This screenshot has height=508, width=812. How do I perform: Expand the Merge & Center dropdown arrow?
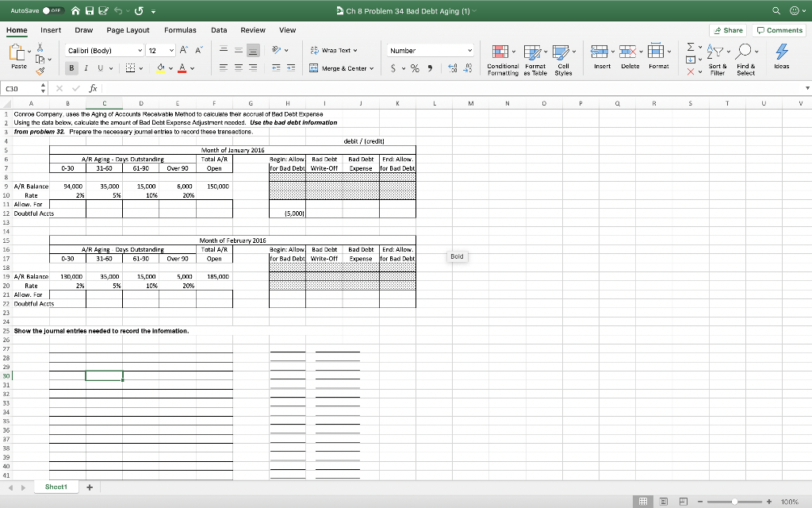[371, 68]
